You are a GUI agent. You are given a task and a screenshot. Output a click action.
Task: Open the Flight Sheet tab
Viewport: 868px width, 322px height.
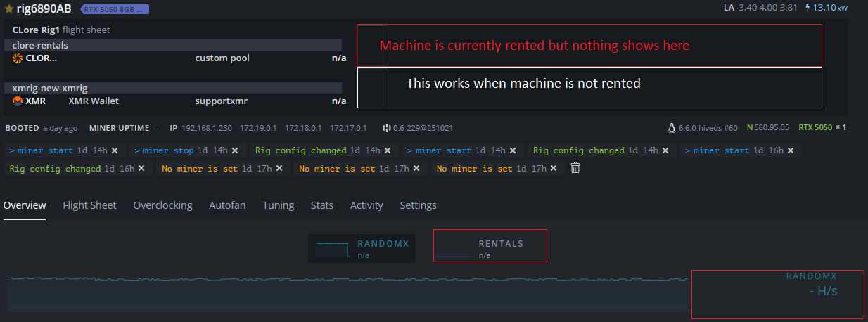(89, 205)
